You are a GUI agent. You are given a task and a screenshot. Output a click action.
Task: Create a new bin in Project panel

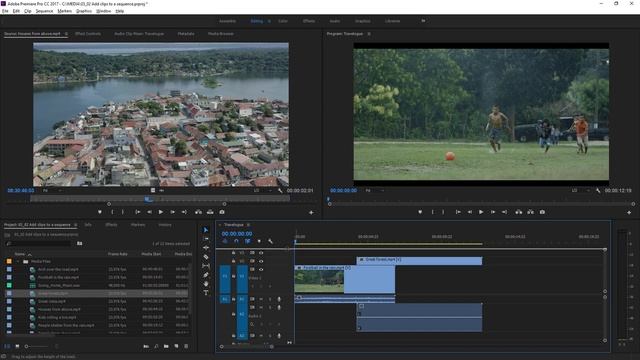click(x=166, y=346)
